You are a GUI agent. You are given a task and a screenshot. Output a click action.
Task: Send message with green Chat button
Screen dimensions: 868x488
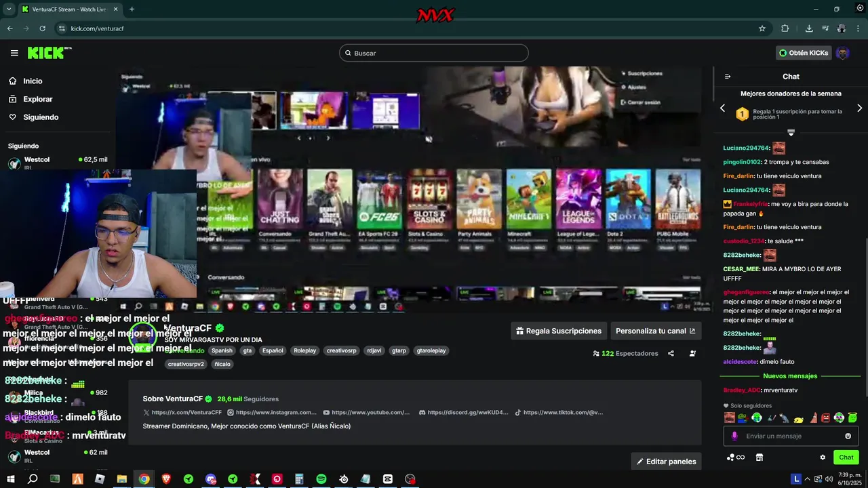click(x=846, y=457)
